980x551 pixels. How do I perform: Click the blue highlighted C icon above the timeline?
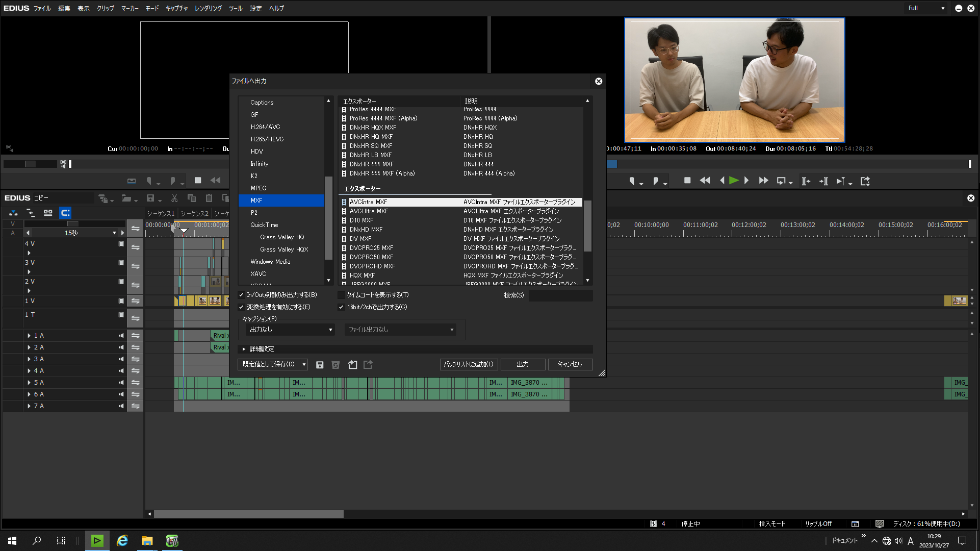coord(65,213)
